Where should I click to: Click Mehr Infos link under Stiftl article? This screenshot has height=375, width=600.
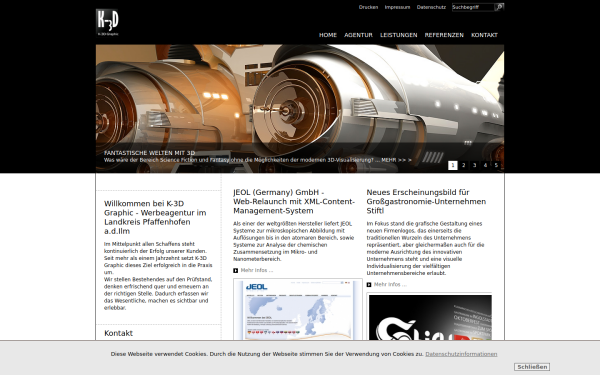[x=390, y=285]
